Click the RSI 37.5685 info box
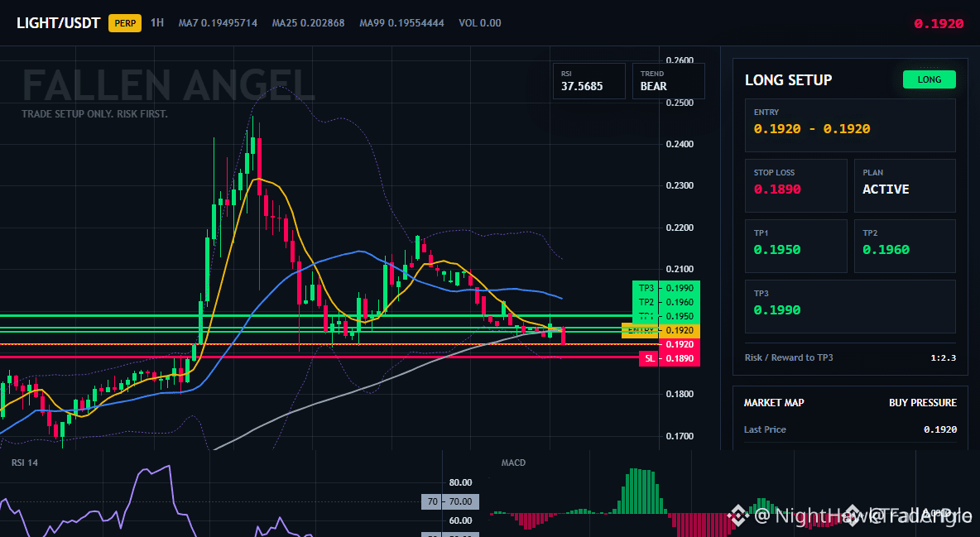980x537 pixels. 588,80
